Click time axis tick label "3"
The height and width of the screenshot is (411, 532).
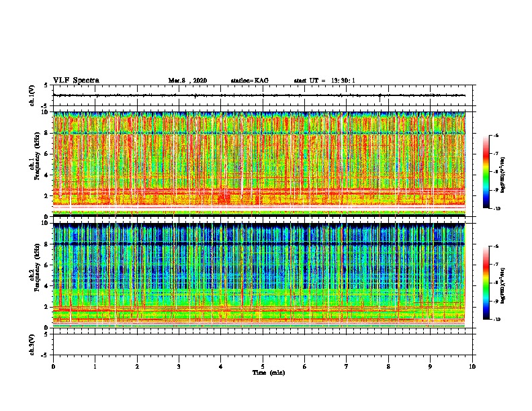pyautogui.click(x=179, y=367)
